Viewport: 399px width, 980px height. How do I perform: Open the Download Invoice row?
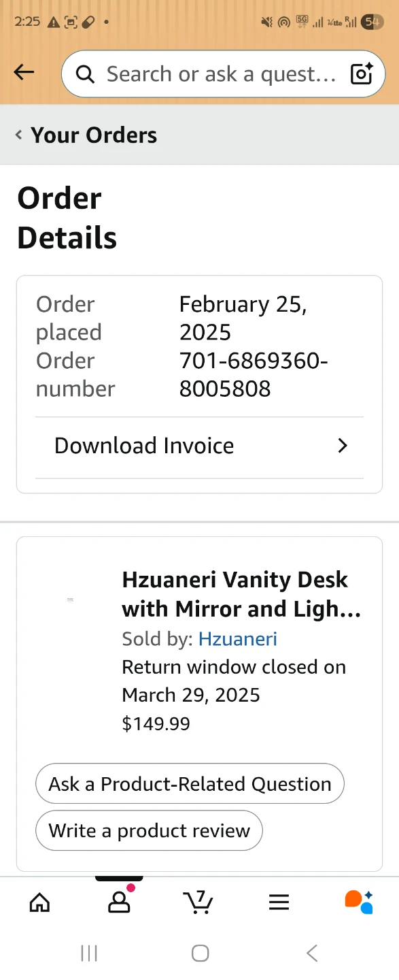pos(199,446)
